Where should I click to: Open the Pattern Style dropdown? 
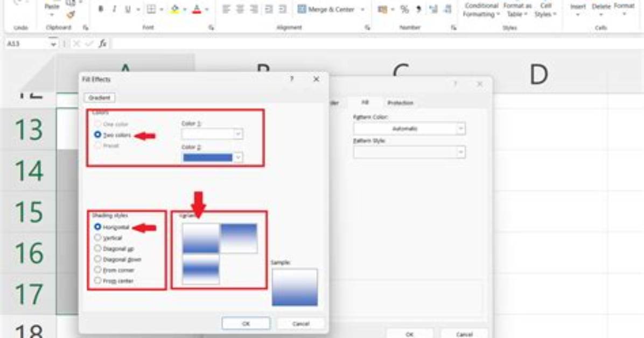point(461,152)
